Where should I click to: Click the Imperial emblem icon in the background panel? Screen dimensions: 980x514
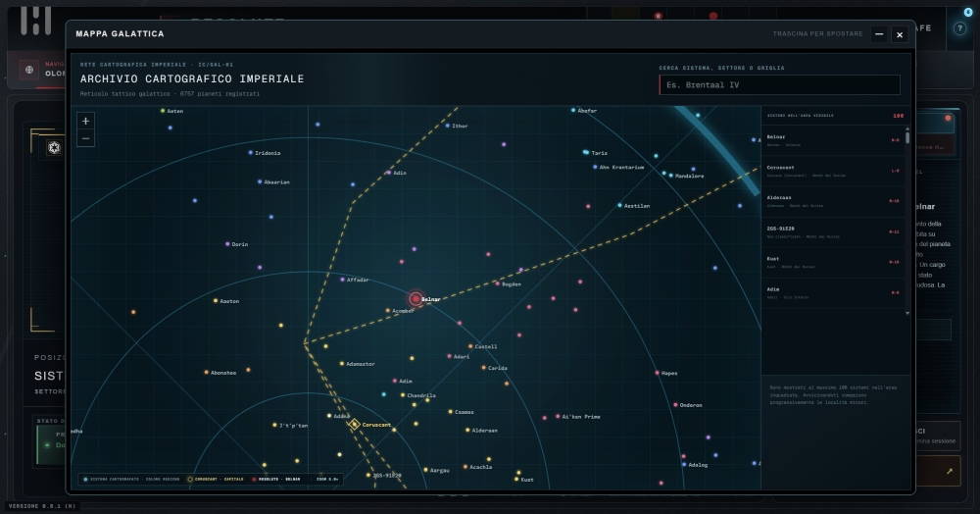click(x=54, y=147)
